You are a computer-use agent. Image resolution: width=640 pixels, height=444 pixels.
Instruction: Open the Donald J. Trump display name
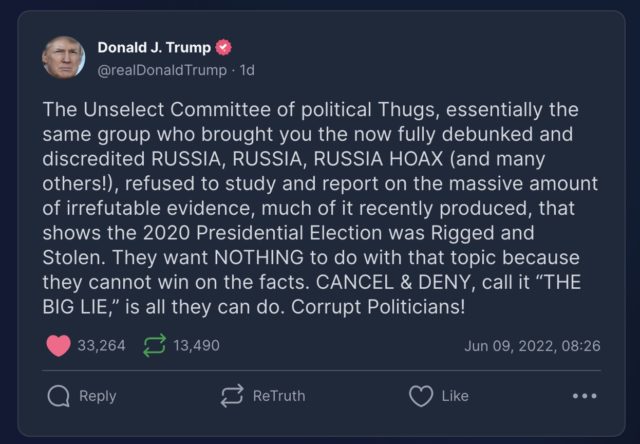pyautogui.click(x=154, y=48)
